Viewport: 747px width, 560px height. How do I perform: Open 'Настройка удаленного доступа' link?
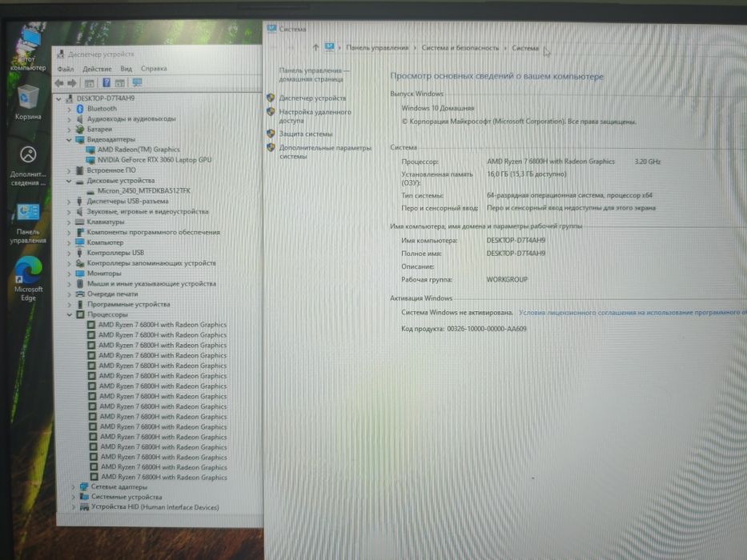pos(315,116)
